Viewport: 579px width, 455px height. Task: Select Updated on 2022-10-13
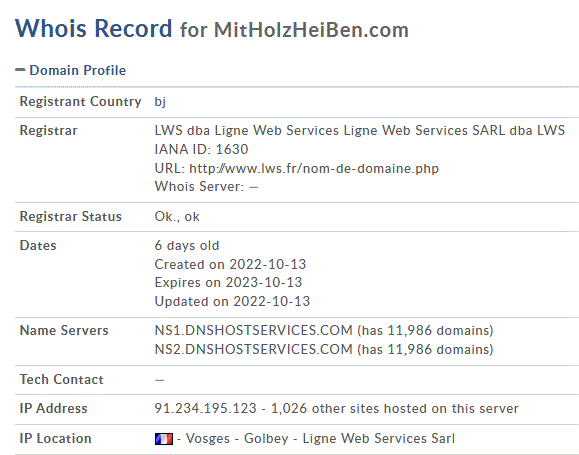coord(232,301)
